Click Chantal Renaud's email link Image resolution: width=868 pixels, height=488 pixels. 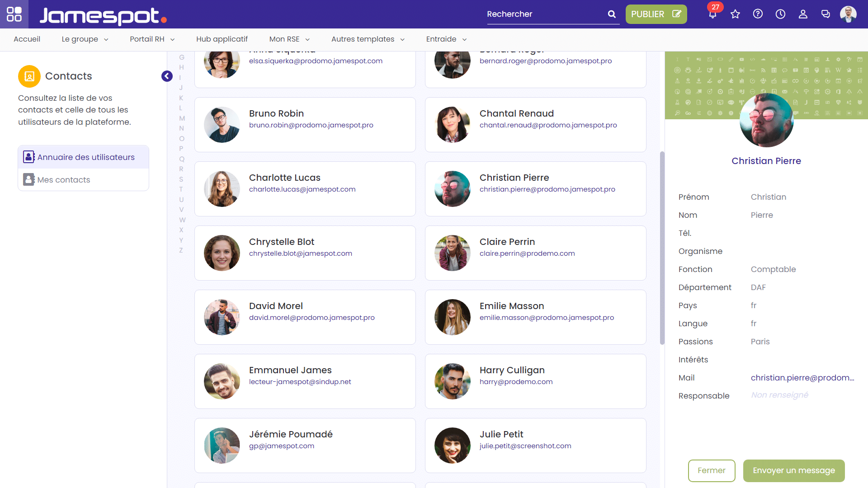[548, 125]
